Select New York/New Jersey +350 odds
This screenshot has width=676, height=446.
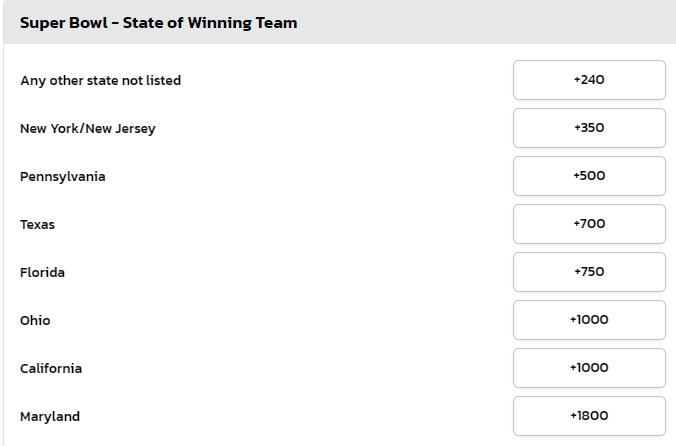(x=589, y=128)
